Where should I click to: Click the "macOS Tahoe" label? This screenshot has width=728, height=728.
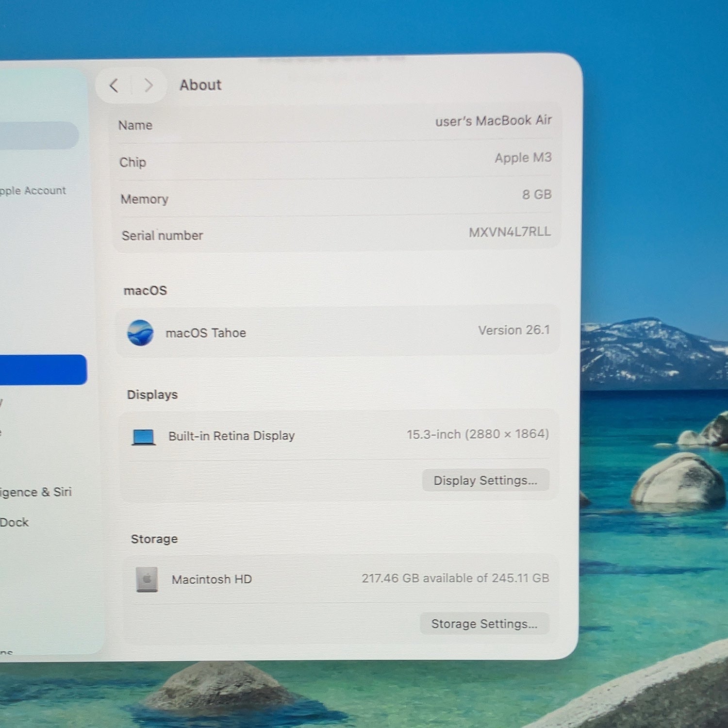206,333
